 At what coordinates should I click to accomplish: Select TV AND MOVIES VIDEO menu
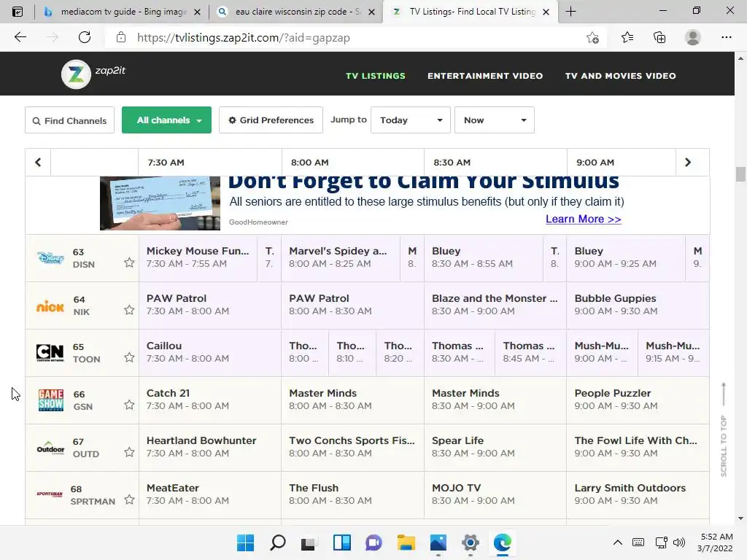click(620, 76)
